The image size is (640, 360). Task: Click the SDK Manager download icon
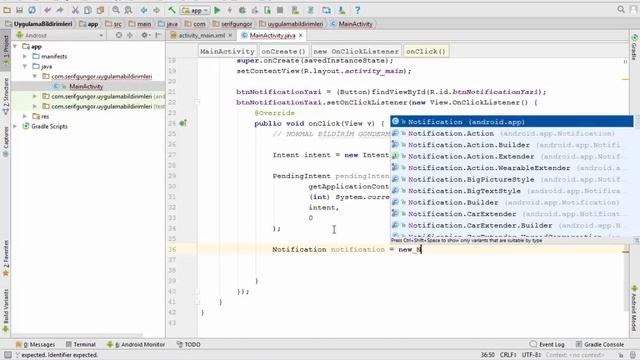click(342, 10)
